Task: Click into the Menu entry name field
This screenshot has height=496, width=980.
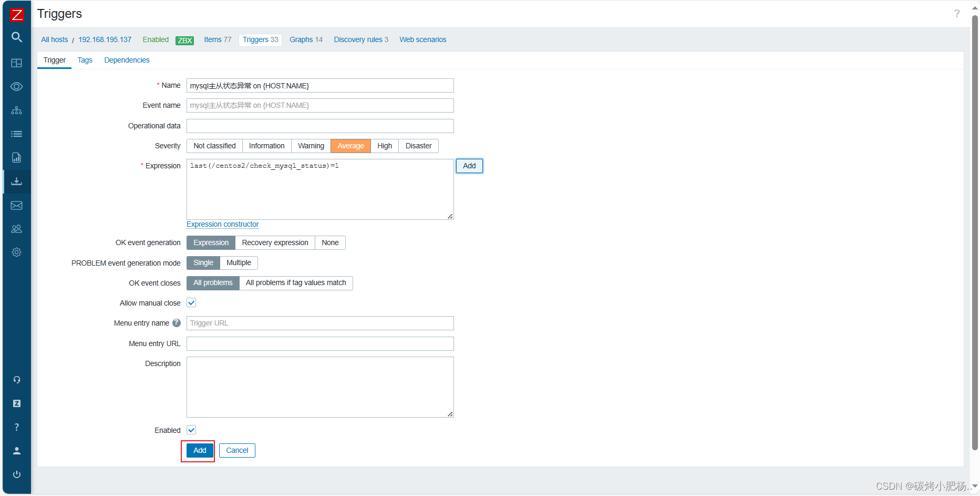Action: pyautogui.click(x=320, y=323)
